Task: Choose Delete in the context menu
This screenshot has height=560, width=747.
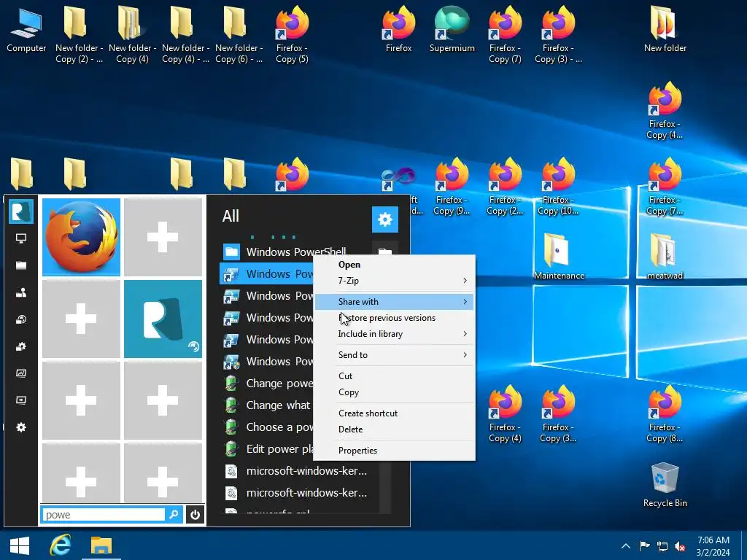Action: tap(395, 429)
